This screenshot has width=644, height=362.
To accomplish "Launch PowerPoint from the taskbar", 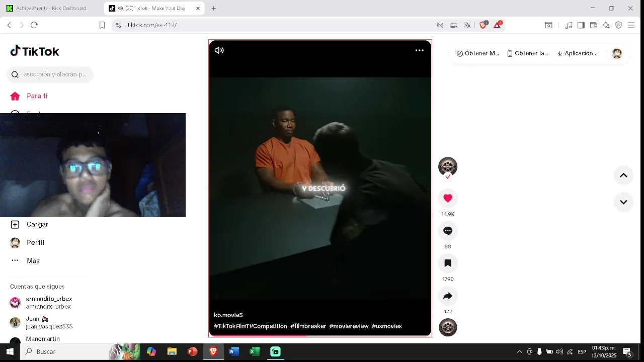I will pos(193,351).
